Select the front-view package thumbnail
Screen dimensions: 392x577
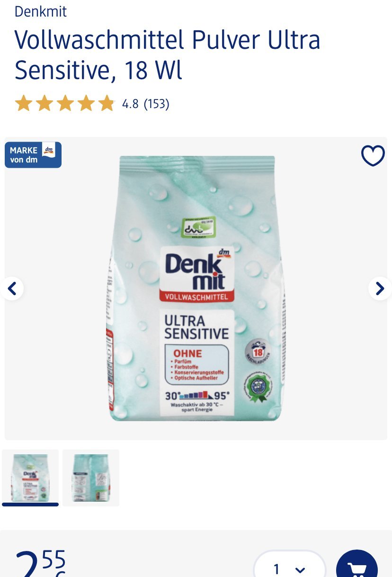30,478
